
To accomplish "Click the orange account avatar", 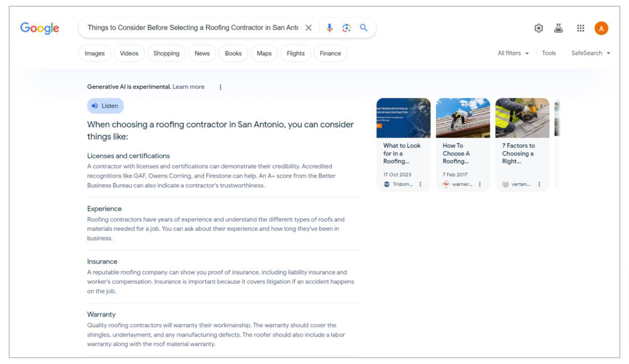I will [x=601, y=28].
